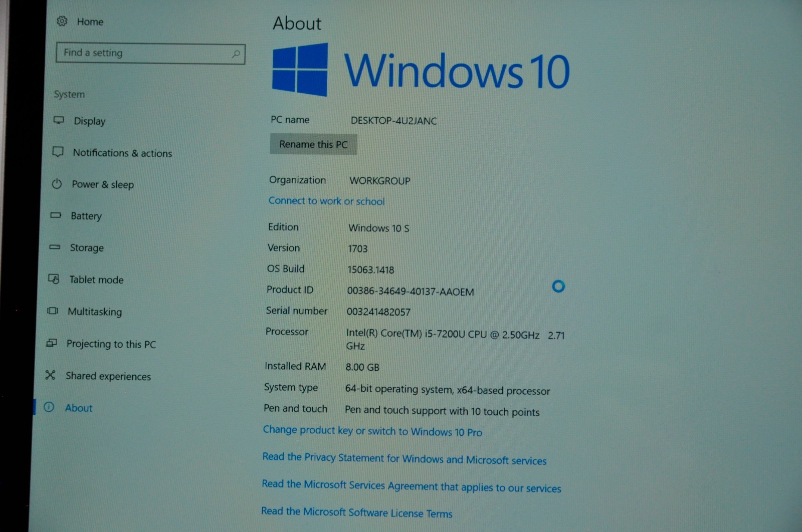
Task: Click the Storage drive icon
Action: point(55,247)
